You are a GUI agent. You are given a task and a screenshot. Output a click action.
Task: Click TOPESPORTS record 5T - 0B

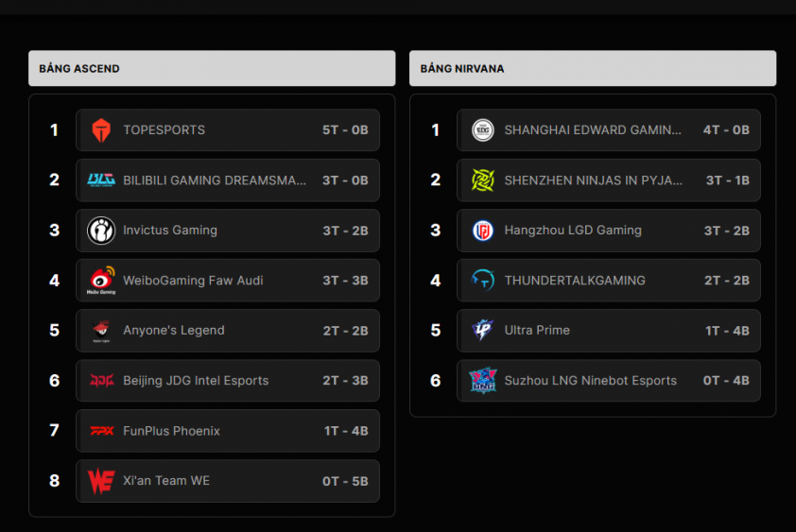[345, 130]
